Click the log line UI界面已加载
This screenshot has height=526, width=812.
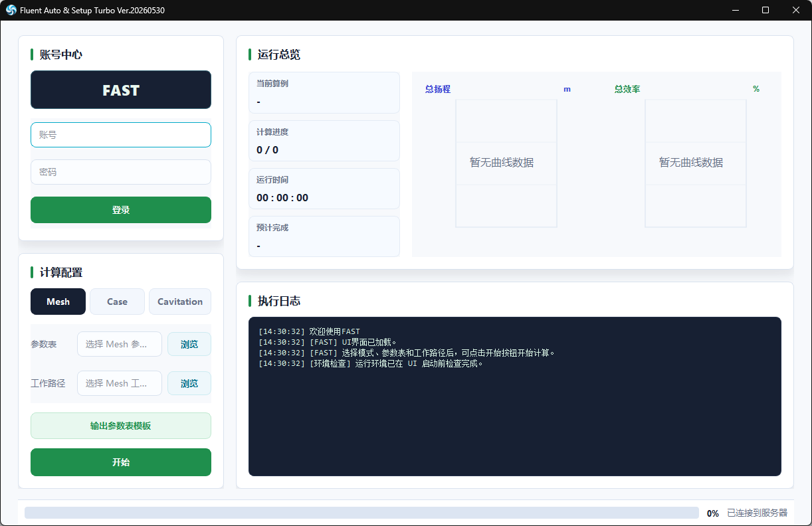(328, 342)
